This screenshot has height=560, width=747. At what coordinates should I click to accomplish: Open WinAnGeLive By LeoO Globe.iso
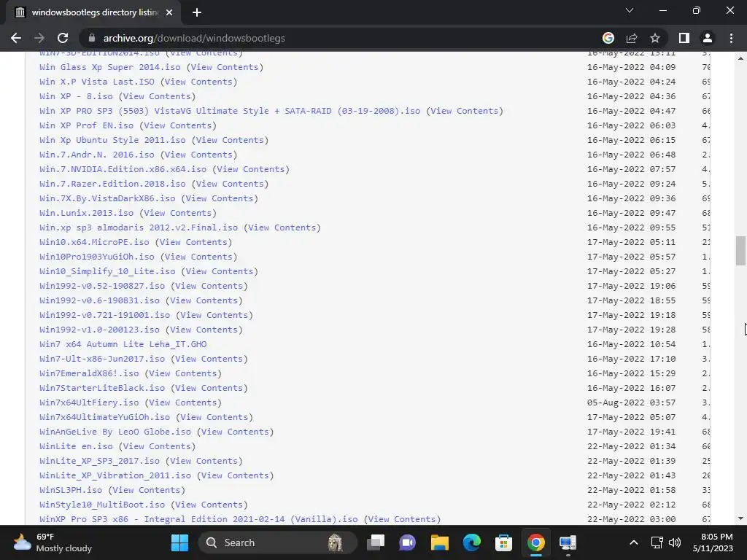(x=115, y=432)
